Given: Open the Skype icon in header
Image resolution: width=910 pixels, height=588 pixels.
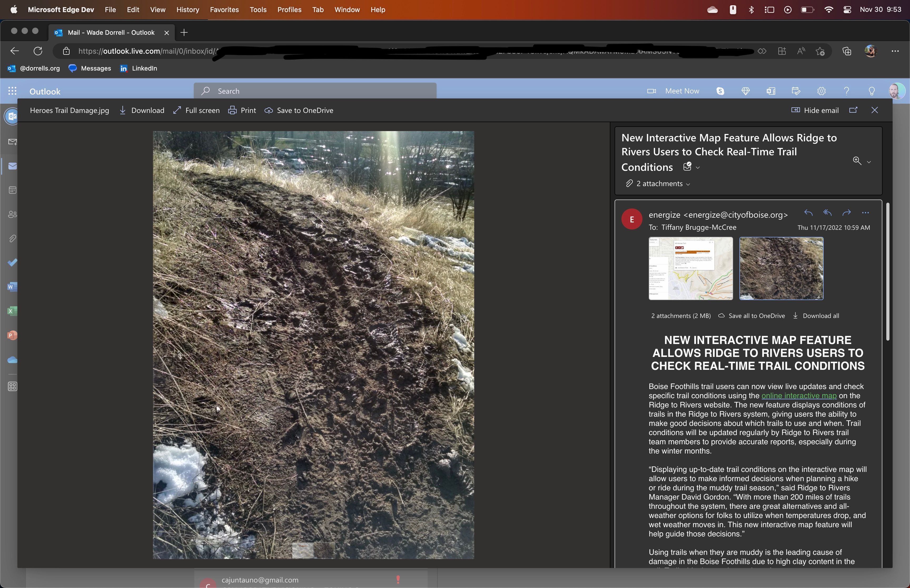Looking at the screenshot, I should click(x=720, y=91).
